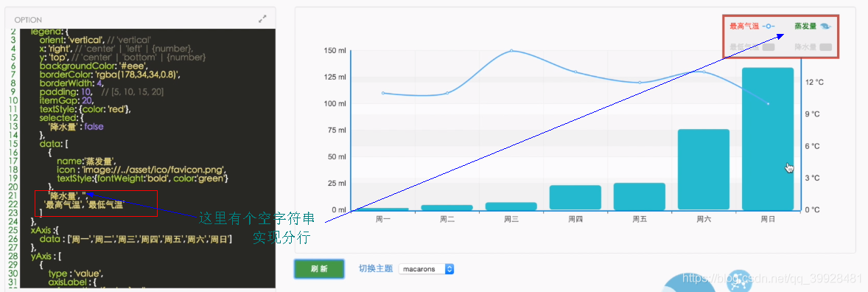
Task: Click the 周六 x-axis label
Action: (704, 220)
